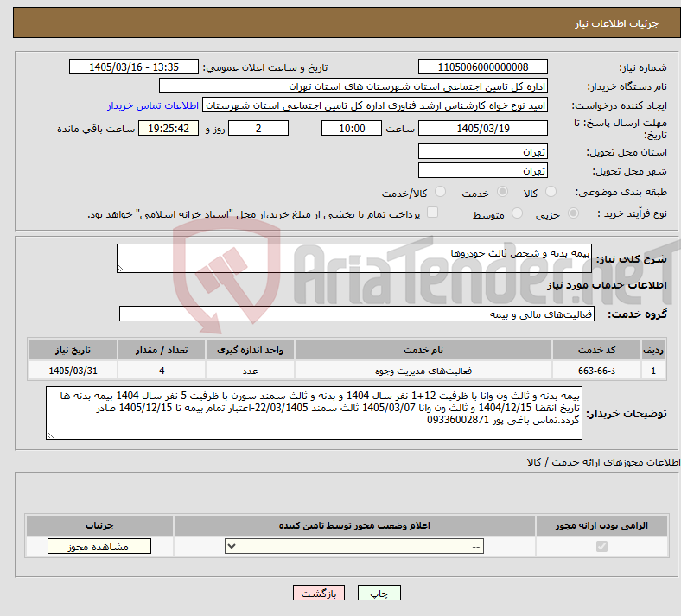Click the شهر محل تحویل field
This screenshot has width=681, height=616.
pos(482,170)
